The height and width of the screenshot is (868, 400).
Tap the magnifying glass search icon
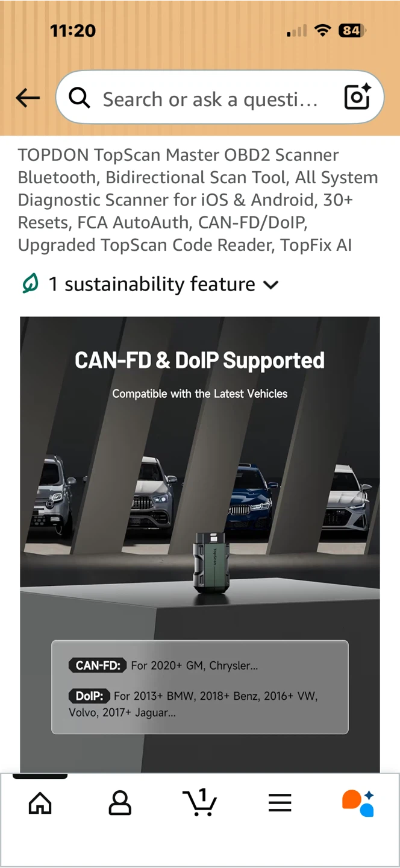click(x=80, y=98)
